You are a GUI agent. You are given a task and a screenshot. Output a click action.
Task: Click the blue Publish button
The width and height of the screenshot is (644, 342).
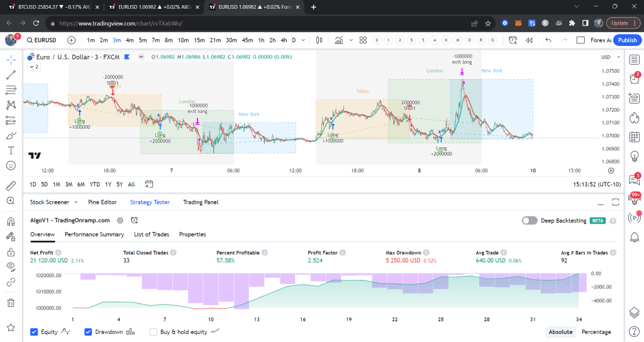(627, 40)
